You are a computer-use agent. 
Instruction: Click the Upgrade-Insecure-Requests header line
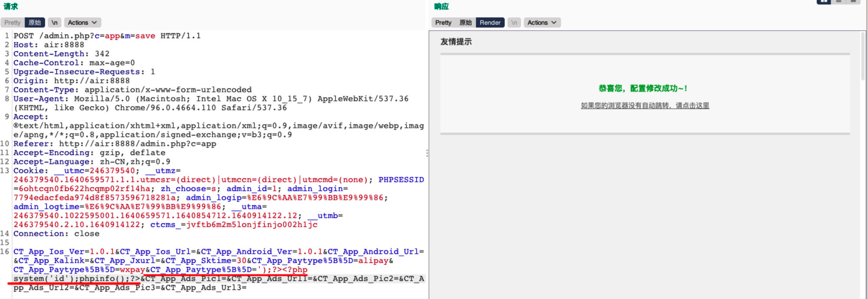84,71
